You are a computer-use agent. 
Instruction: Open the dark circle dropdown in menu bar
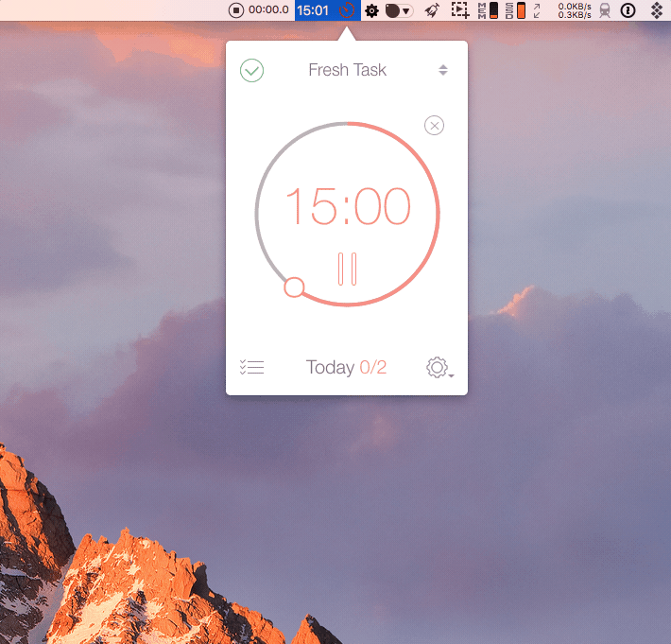pos(399,10)
